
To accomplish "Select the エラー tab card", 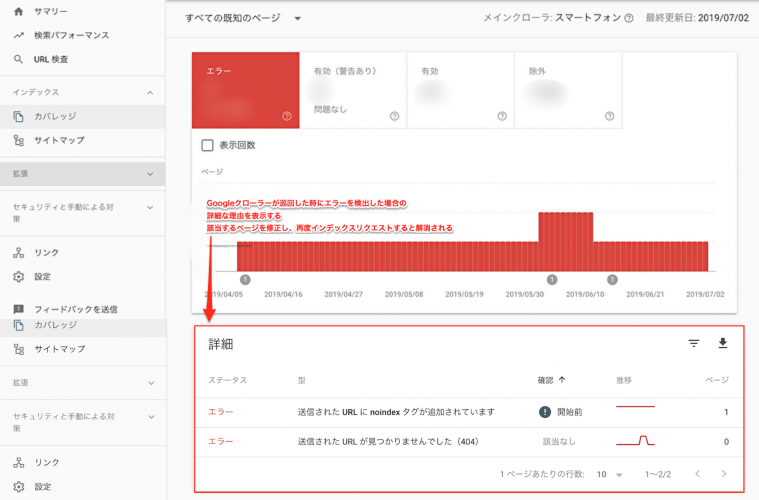I will pos(245,90).
